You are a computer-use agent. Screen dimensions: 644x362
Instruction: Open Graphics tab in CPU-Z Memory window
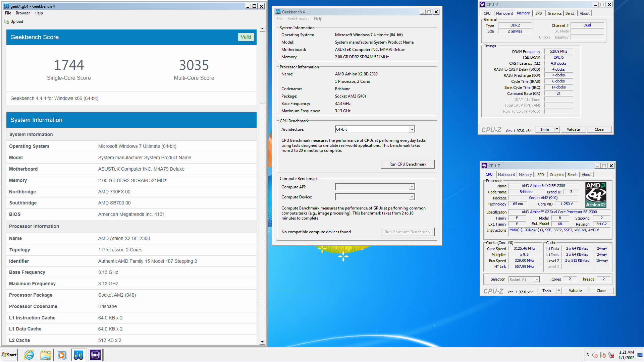click(554, 13)
